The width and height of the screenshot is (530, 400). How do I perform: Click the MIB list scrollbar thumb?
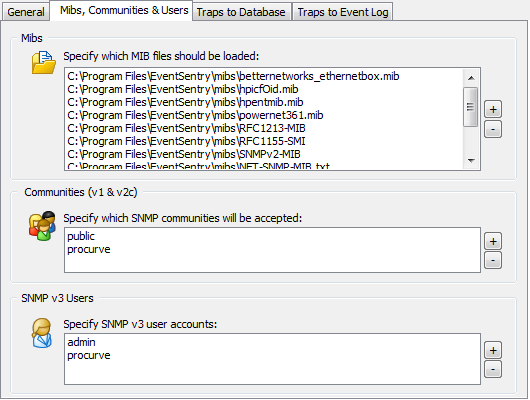[x=471, y=107]
